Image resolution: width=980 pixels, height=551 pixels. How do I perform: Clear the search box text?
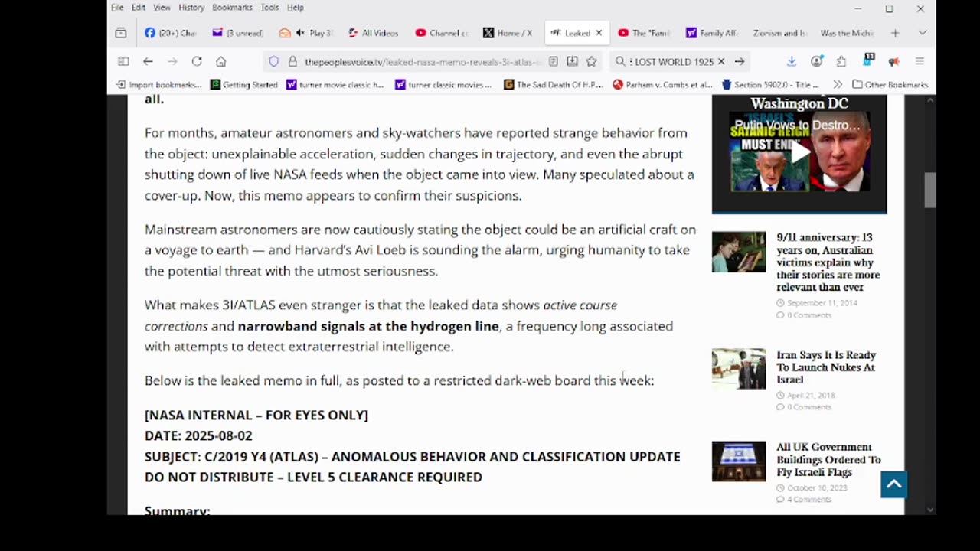coord(720,61)
